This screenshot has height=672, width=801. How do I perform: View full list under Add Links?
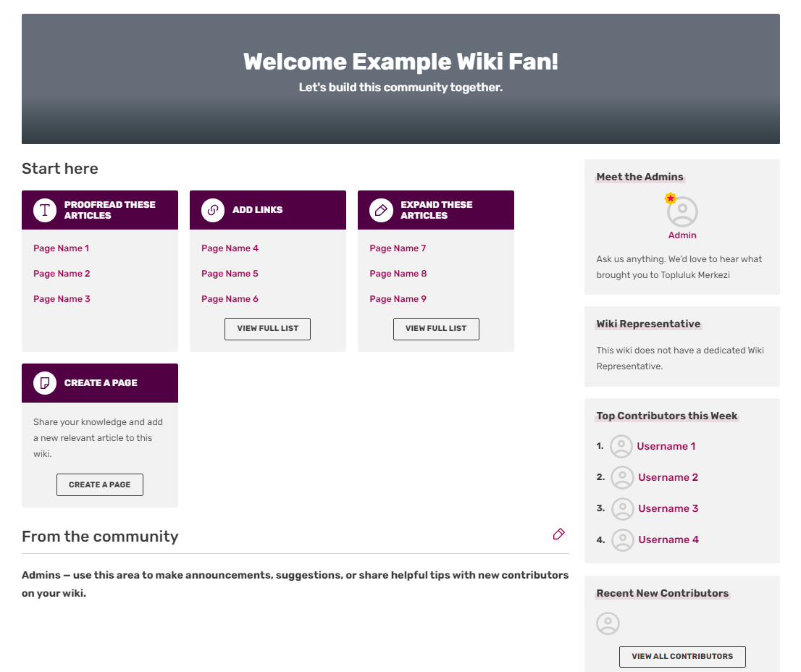[x=267, y=329]
